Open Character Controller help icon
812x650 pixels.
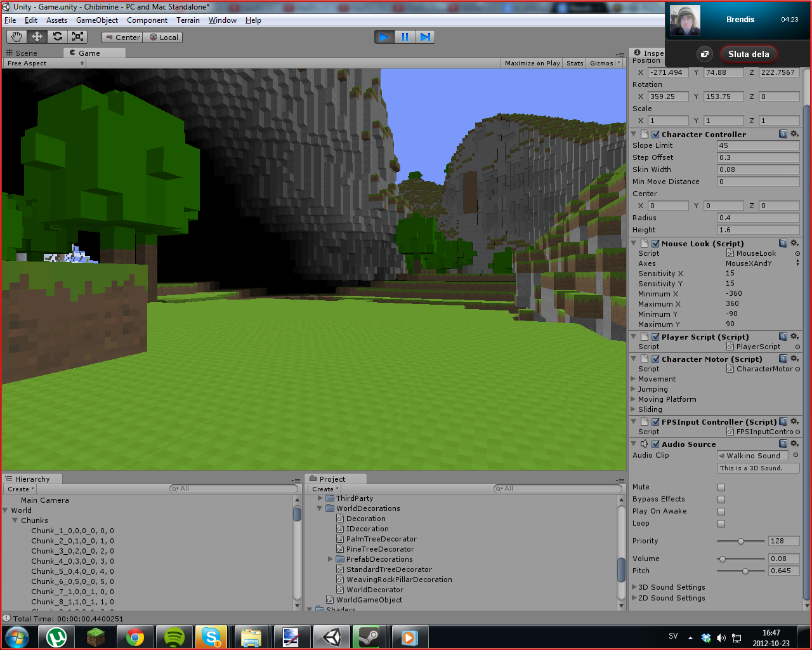coord(783,134)
